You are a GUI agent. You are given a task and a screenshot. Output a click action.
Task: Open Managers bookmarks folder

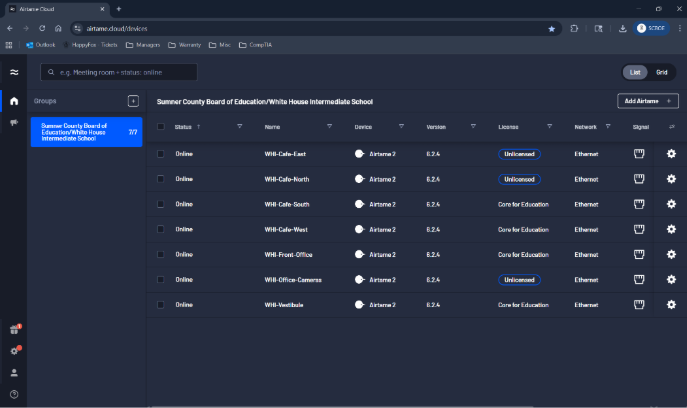tap(143, 45)
